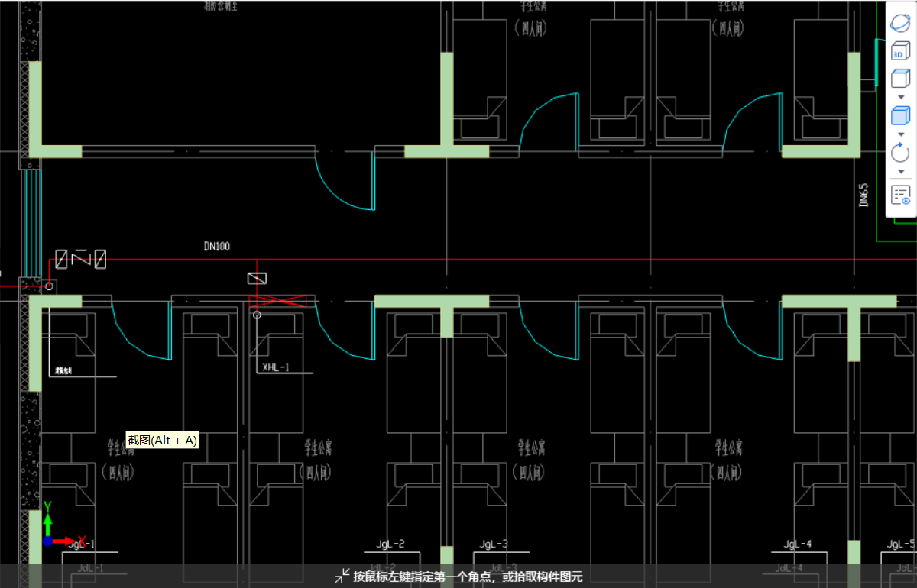Select the JgL-4 riser label
The width and height of the screenshot is (917, 588).
(x=797, y=544)
